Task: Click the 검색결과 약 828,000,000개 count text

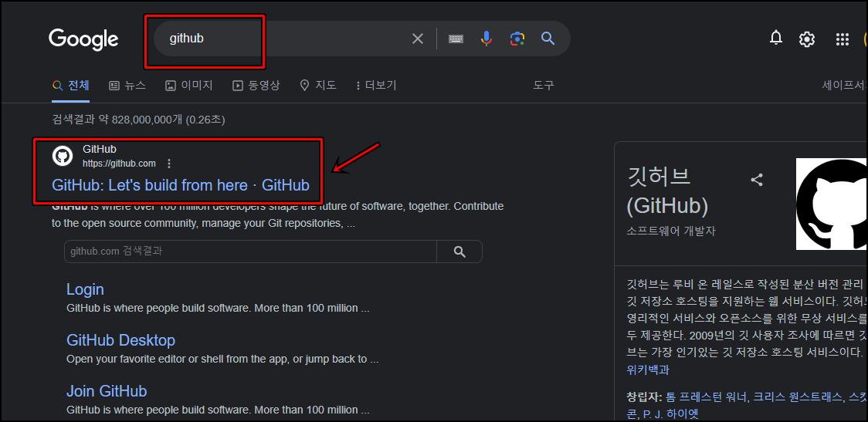Action: tap(138, 120)
